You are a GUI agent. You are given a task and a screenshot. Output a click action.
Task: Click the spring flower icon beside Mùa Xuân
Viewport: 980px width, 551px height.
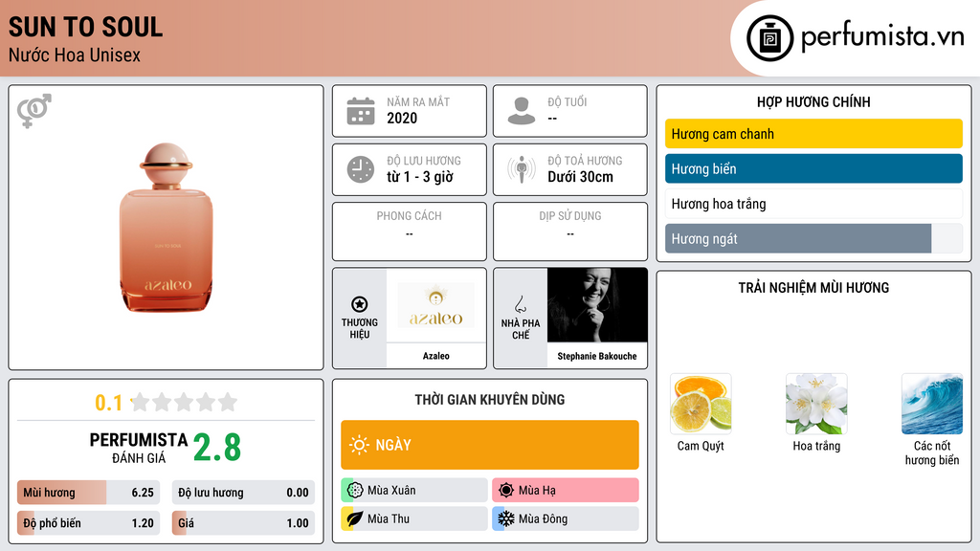[x=355, y=491]
